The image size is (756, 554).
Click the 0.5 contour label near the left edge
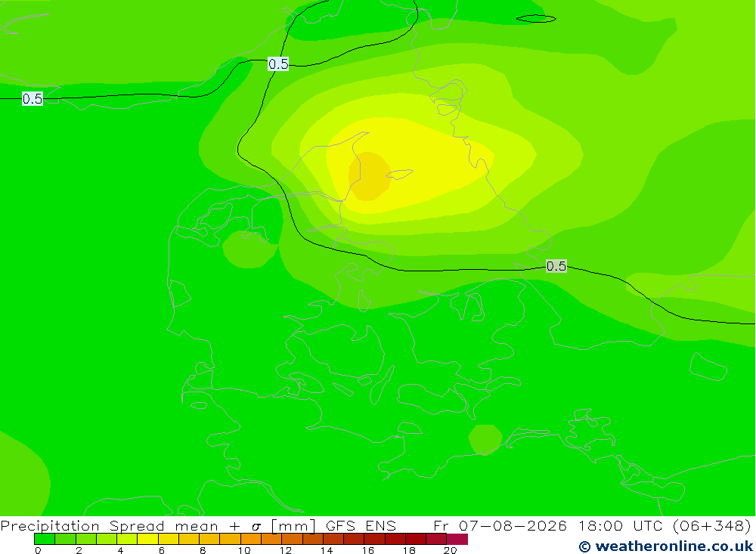click(33, 99)
